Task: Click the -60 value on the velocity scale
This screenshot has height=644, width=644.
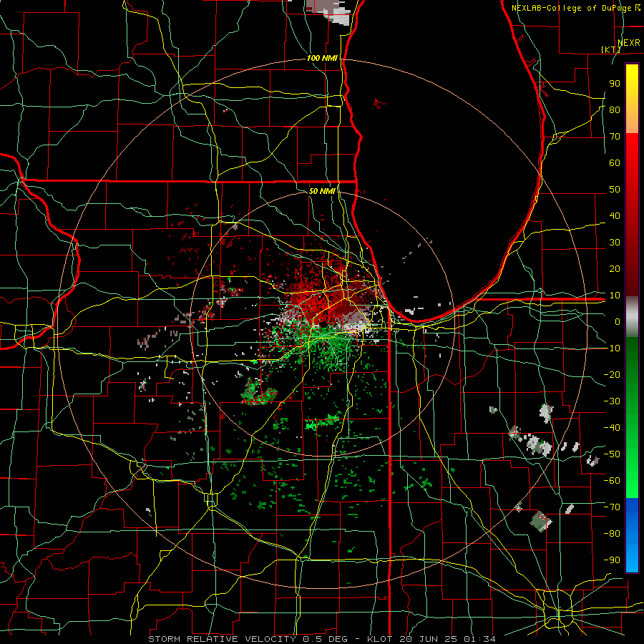Action: [x=612, y=481]
